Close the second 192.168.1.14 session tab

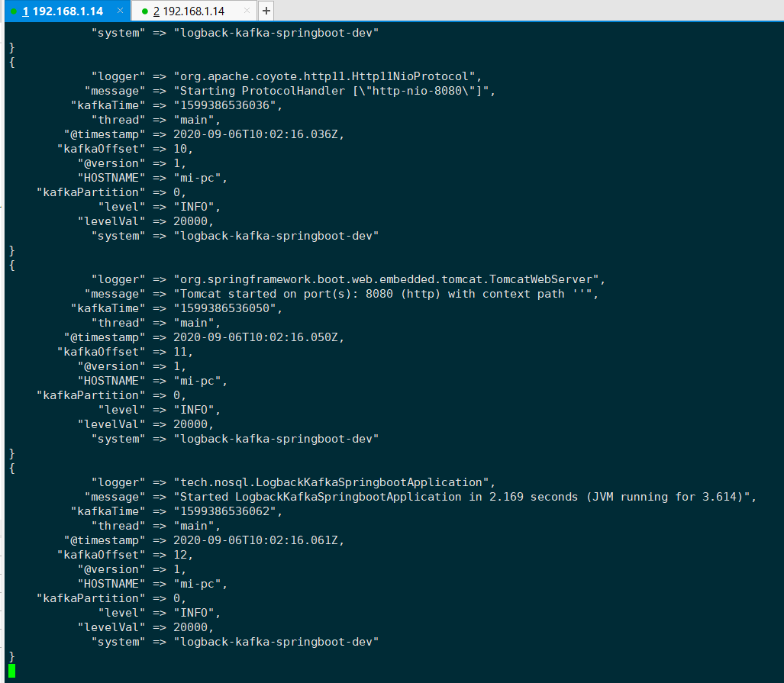[247, 11]
